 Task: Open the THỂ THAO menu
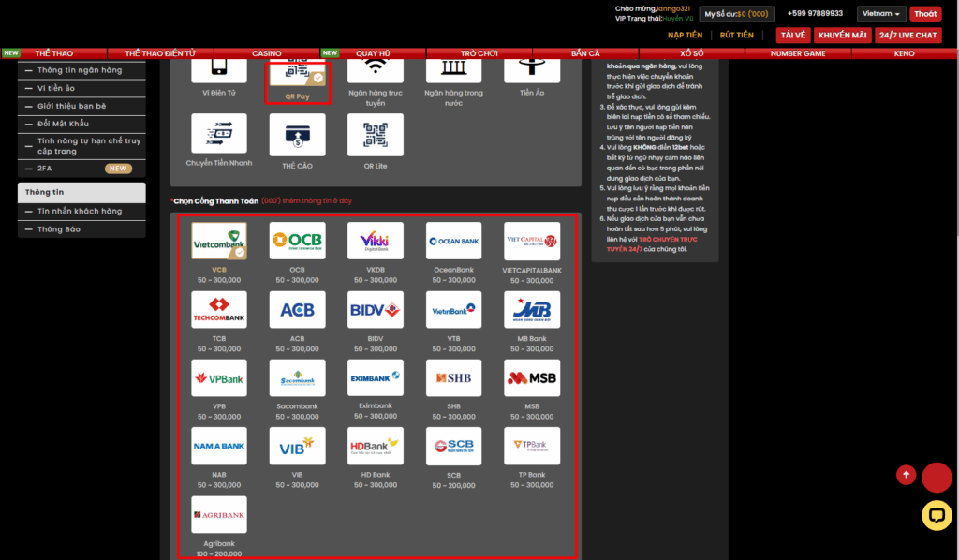point(53,53)
